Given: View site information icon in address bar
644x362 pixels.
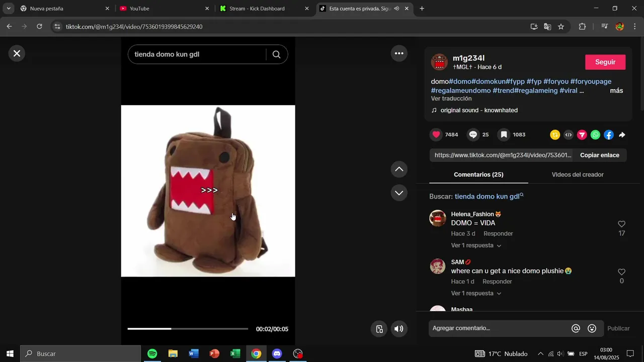Looking at the screenshot, I should click(x=57, y=27).
